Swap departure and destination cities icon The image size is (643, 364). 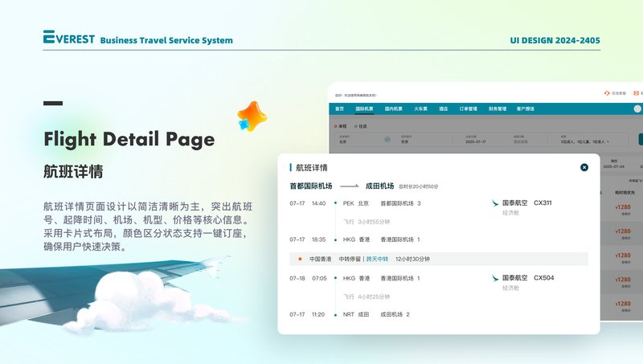387,140
